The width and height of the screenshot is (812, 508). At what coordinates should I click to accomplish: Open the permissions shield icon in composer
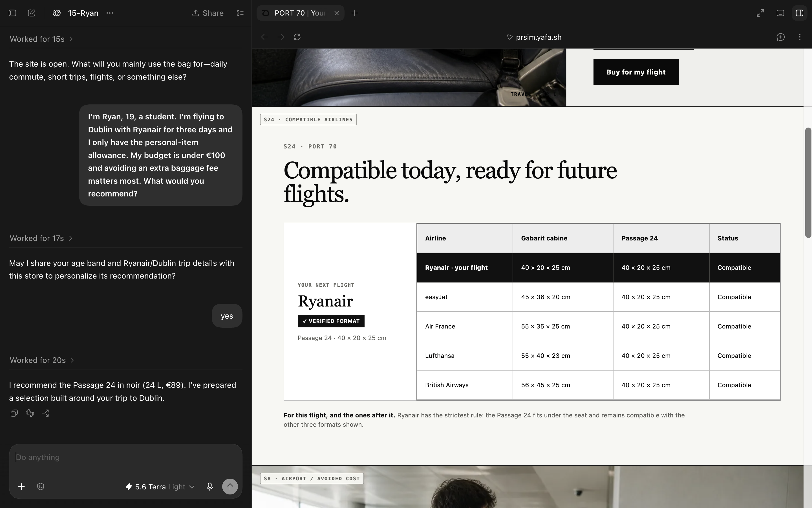click(41, 487)
